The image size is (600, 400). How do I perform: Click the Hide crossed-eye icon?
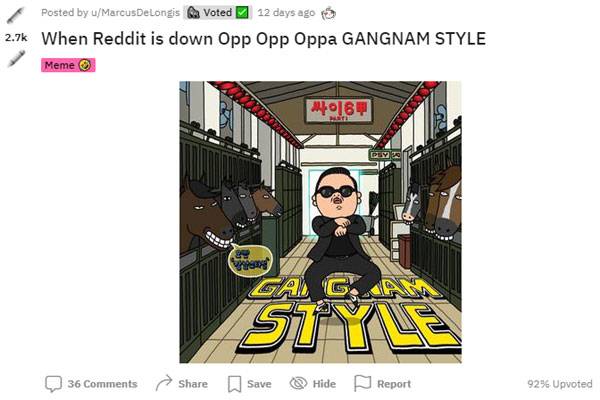(298, 383)
